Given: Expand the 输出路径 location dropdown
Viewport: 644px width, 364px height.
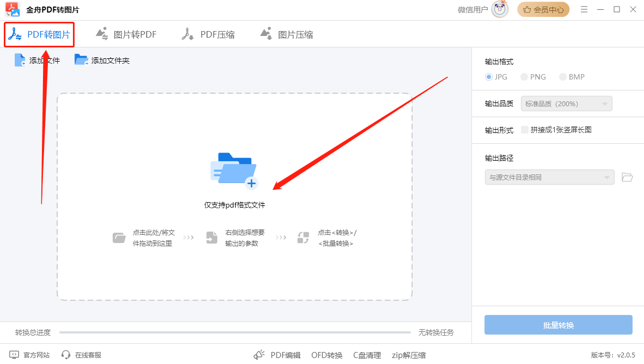Looking at the screenshot, I should [549, 177].
